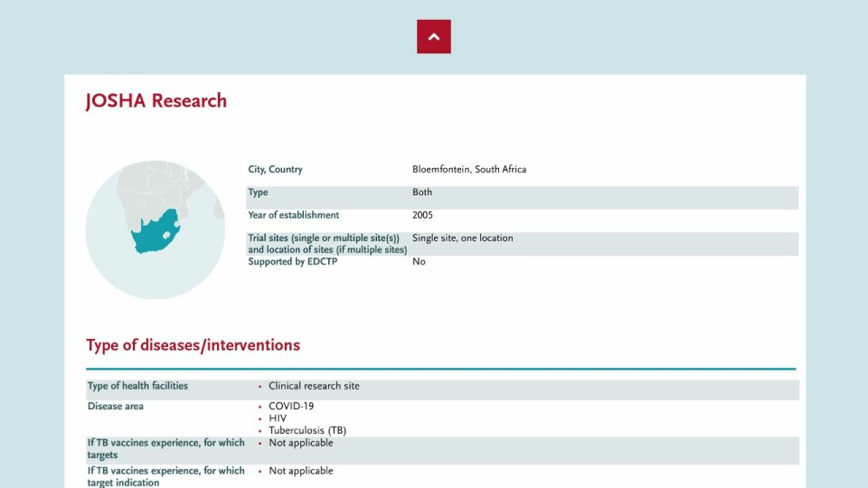The width and height of the screenshot is (868, 488).
Task: Click 'Type of health facilities' label
Action: coord(137,386)
